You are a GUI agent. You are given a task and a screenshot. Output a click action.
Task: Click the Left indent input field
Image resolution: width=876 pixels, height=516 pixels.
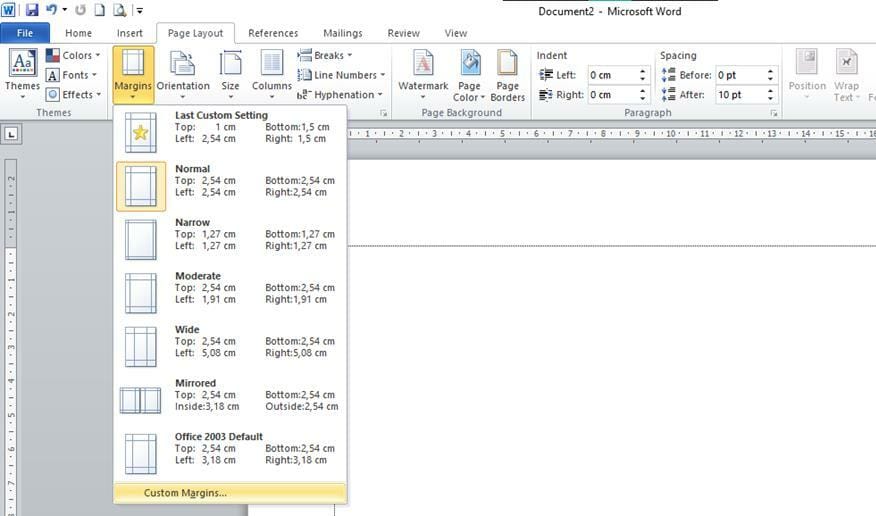point(612,75)
